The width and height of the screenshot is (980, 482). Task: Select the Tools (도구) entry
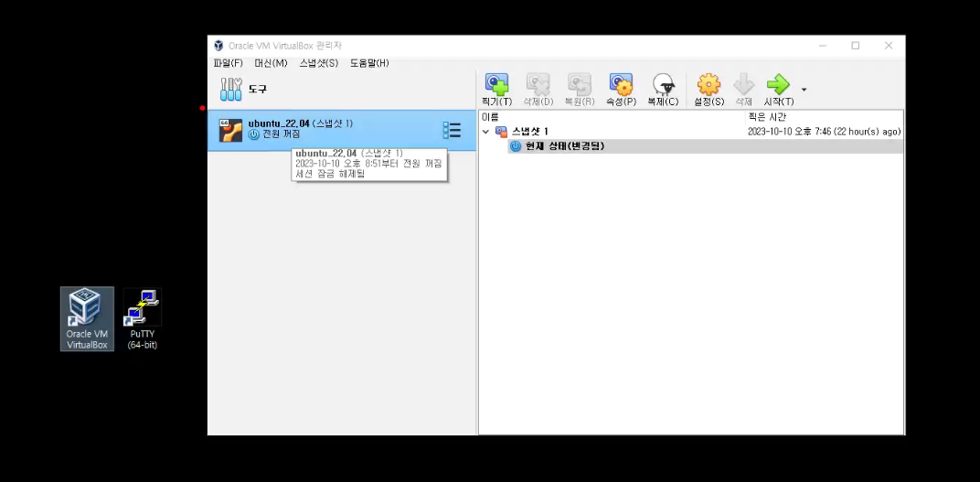click(x=341, y=90)
